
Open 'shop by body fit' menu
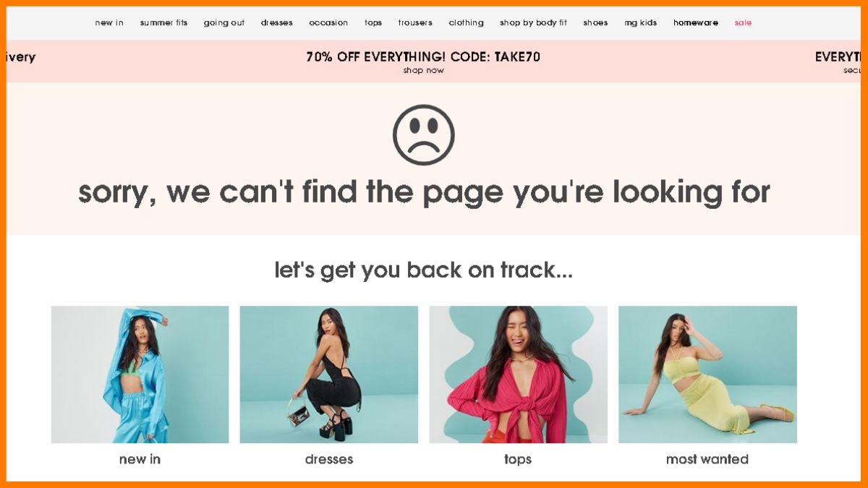coord(534,23)
